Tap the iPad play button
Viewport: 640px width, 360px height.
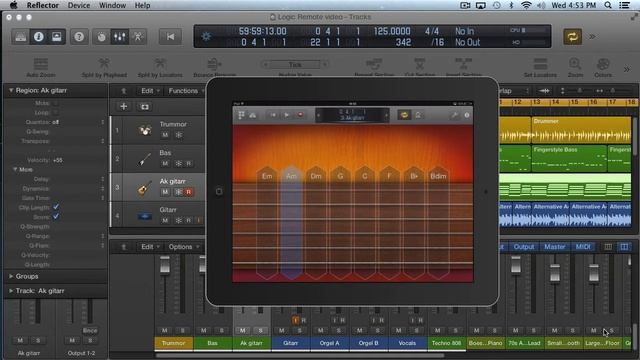(287, 115)
